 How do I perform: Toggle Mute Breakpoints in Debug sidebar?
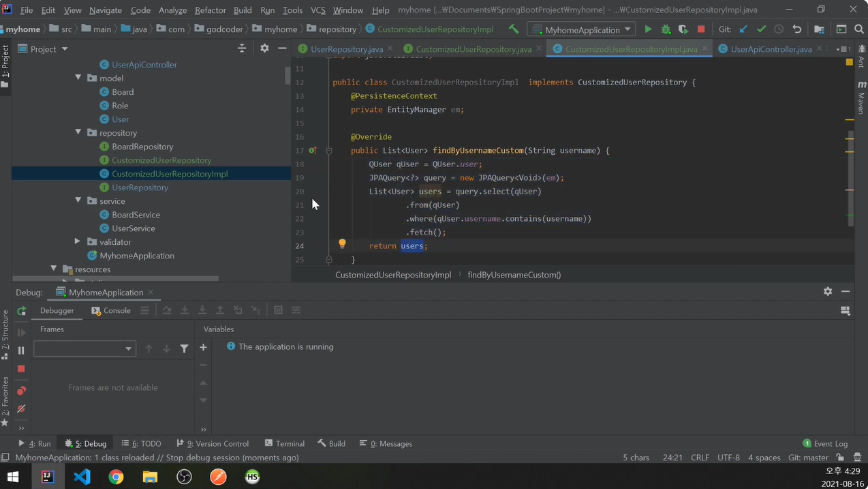21,409
